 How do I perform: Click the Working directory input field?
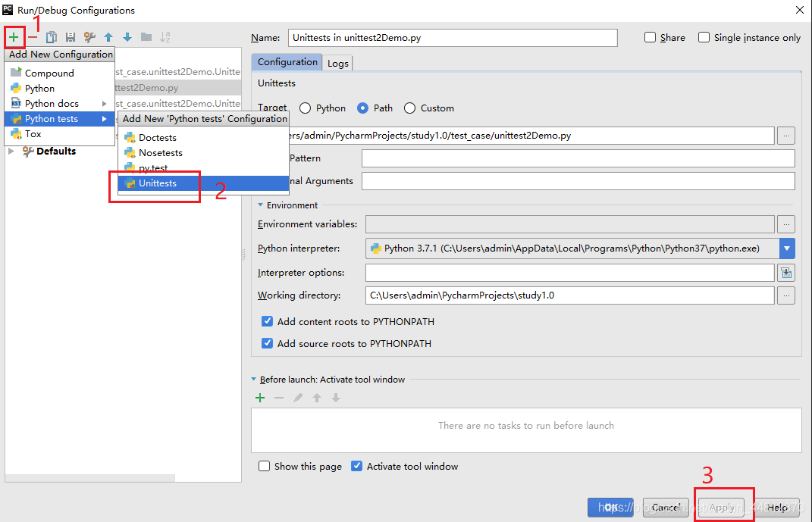point(569,295)
